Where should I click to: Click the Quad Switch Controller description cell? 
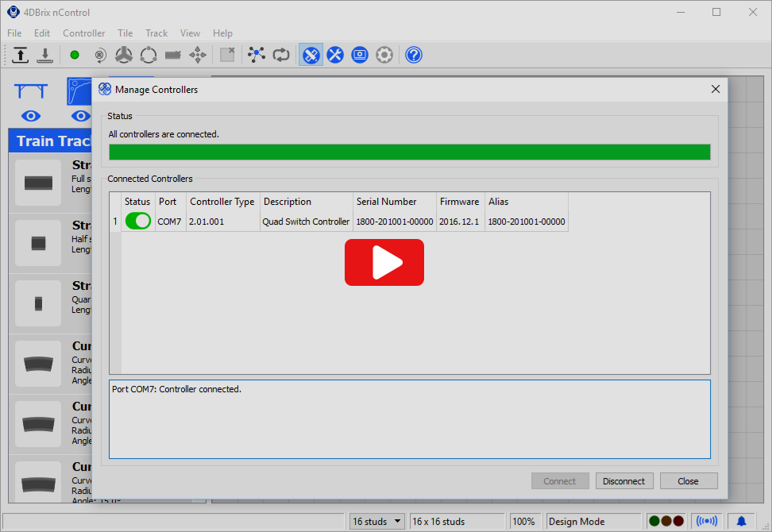(306, 222)
